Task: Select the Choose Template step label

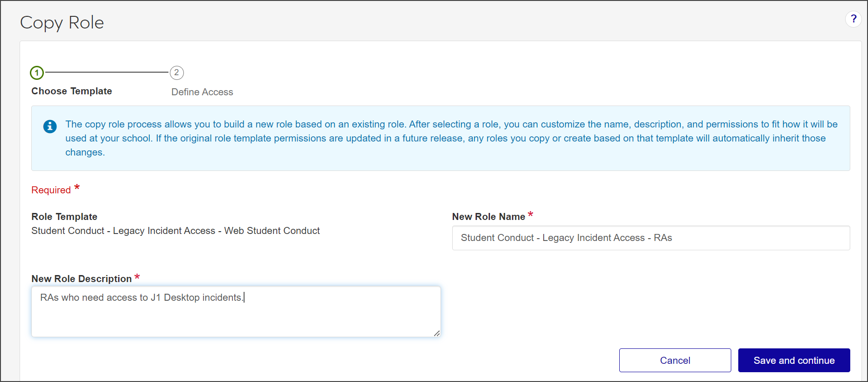Action: [x=71, y=91]
